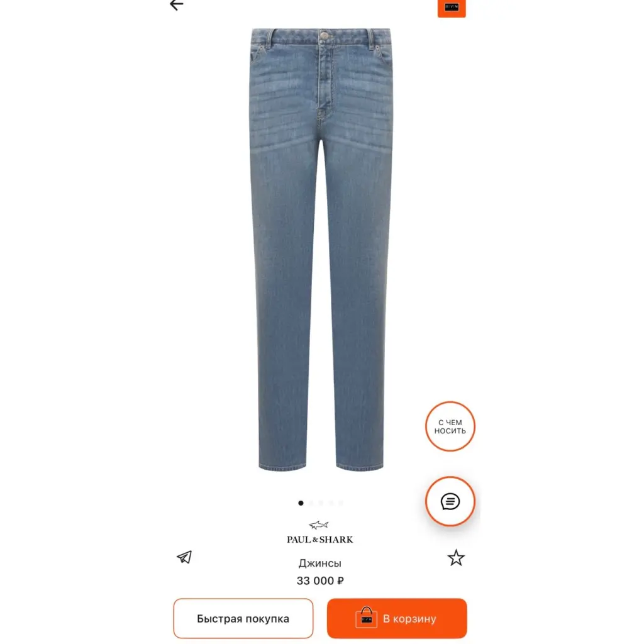Viewport: 644px width, 644px height.
Task: Select the first active carousel dot
Action: (x=301, y=503)
